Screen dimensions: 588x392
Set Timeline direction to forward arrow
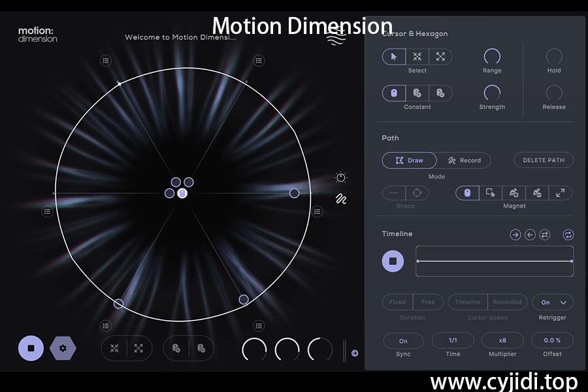tap(515, 235)
